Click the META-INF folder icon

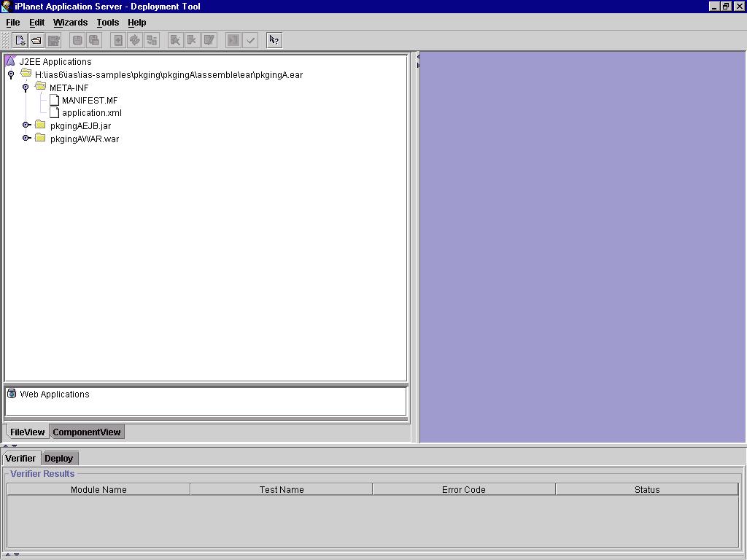click(x=41, y=86)
